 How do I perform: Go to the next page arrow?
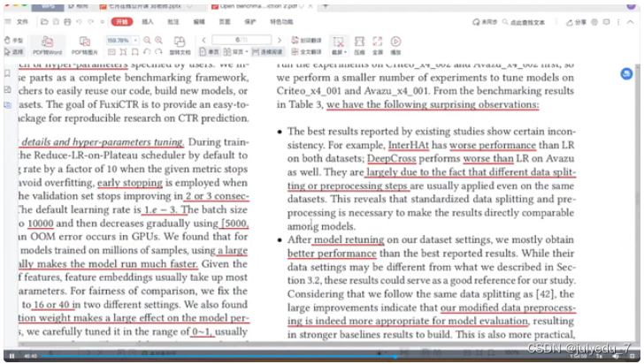pyautogui.click(x=280, y=41)
